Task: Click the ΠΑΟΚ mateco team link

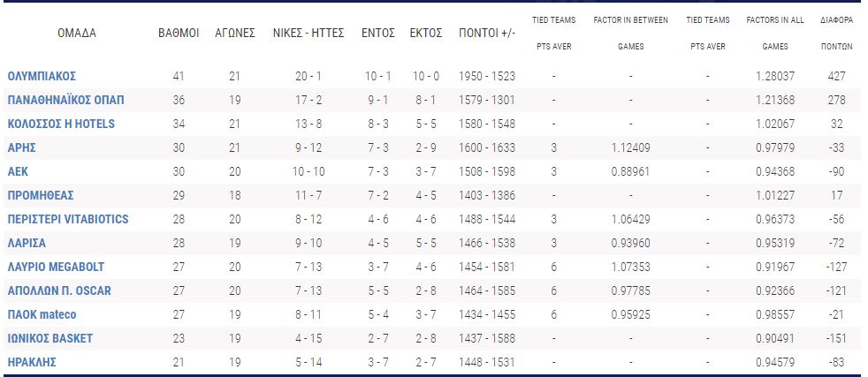Action: (x=42, y=314)
